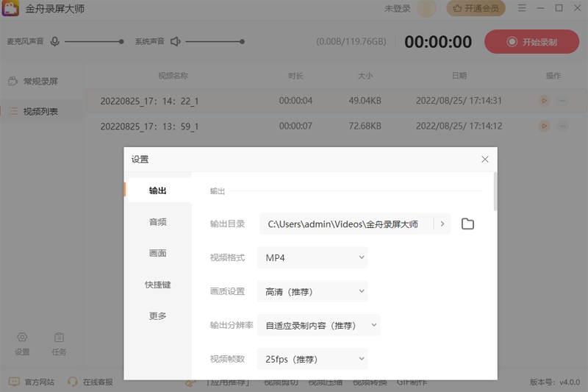Click the Settings gear icon in sidebar
588x392 pixels.
click(x=22, y=338)
